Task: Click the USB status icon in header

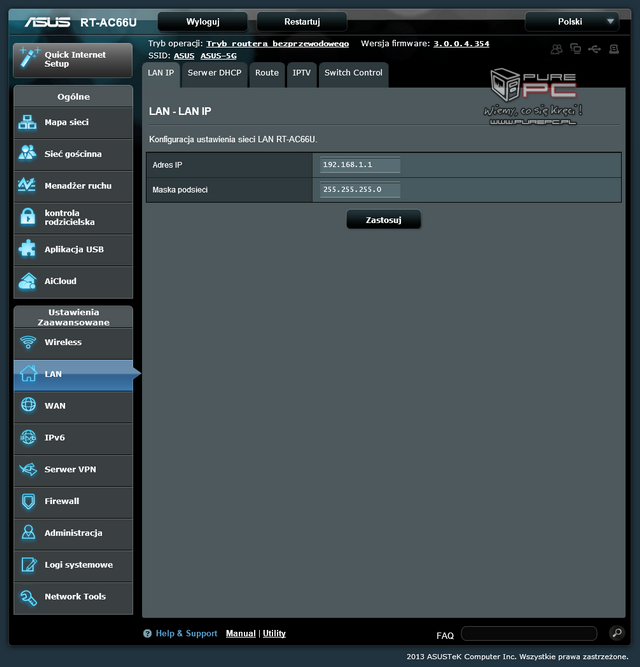Action: coord(594,49)
